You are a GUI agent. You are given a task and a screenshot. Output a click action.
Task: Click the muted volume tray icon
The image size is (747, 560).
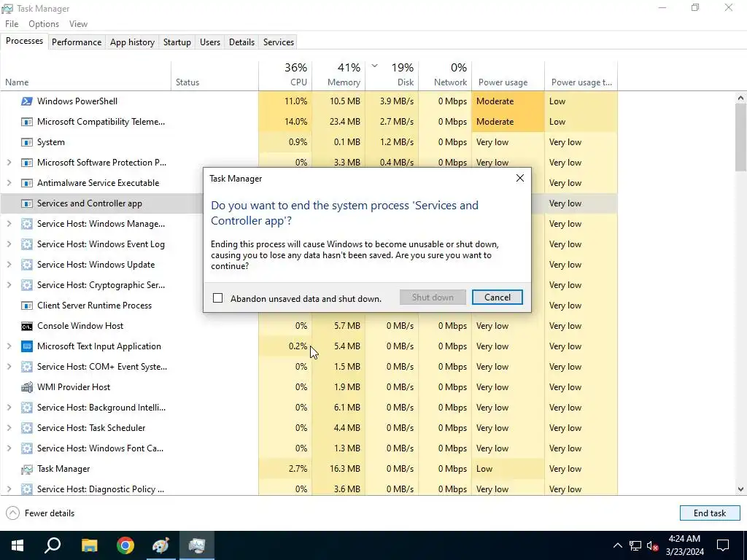653,545
